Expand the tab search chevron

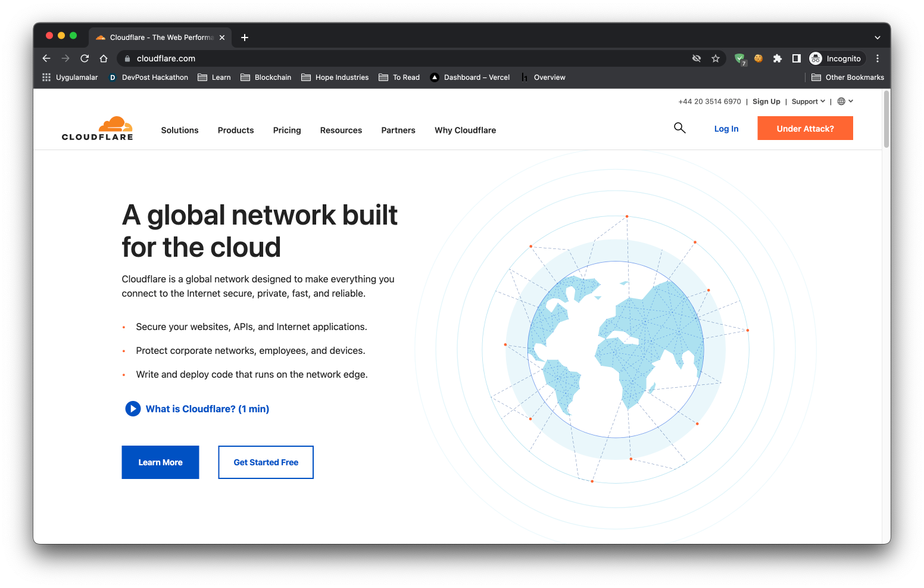(x=877, y=37)
